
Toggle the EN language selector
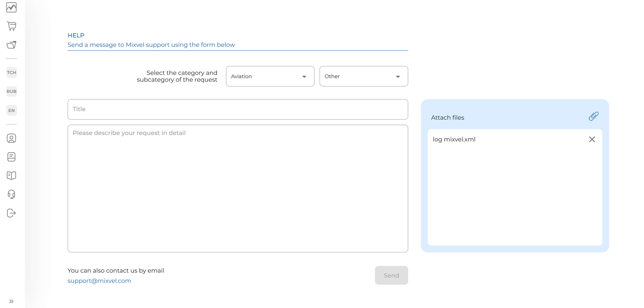click(x=12, y=110)
